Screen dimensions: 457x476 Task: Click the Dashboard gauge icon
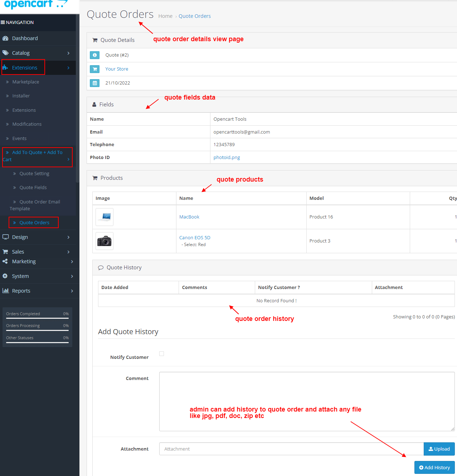(5, 38)
